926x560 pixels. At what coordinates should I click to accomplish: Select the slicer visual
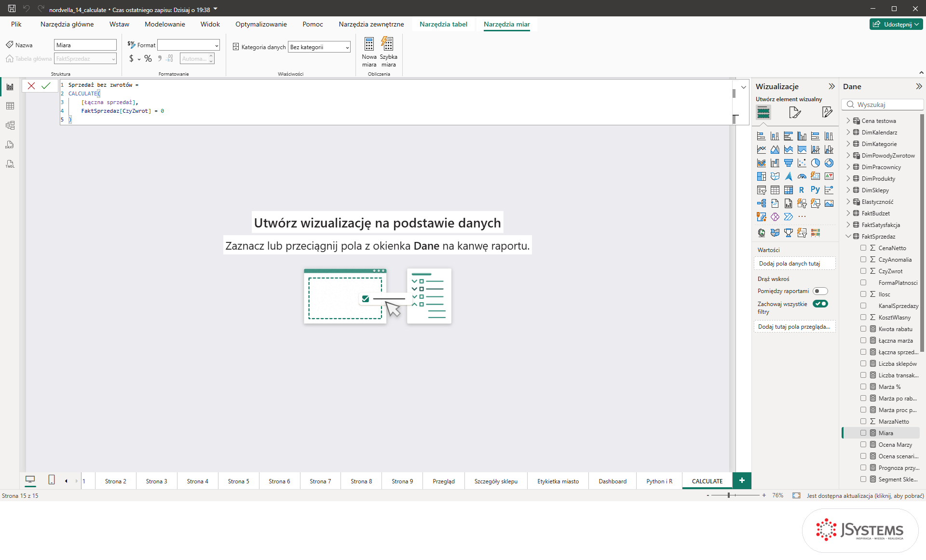click(x=761, y=190)
